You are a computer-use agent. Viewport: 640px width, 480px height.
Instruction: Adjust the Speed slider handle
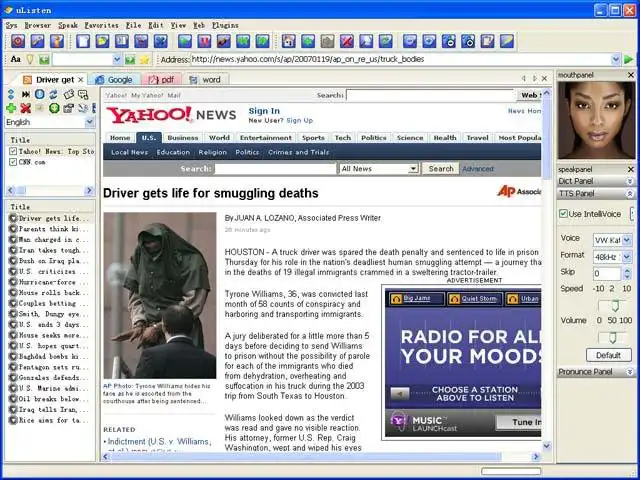(x=615, y=305)
